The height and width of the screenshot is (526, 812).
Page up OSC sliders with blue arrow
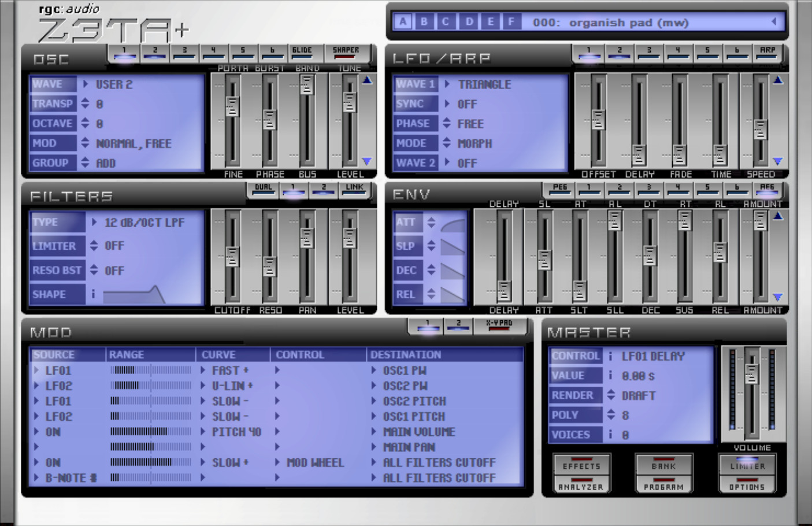[x=367, y=80]
